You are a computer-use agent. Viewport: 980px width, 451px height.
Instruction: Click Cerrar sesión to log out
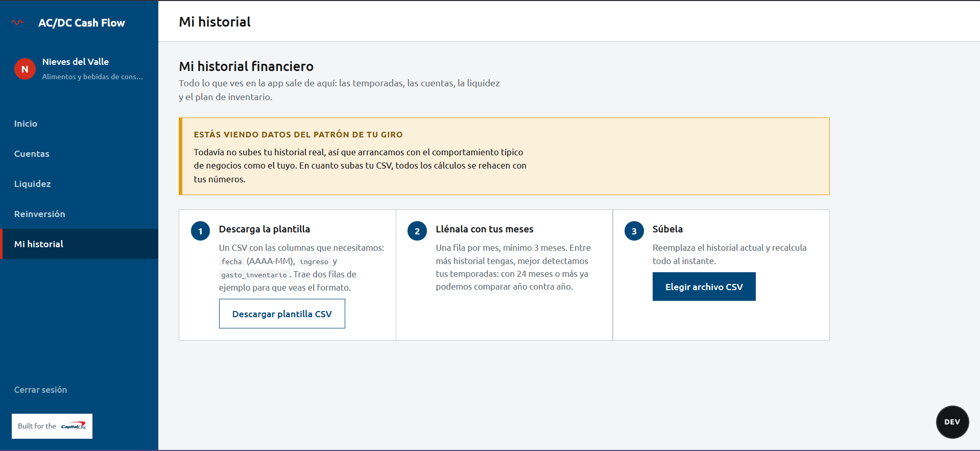point(40,390)
